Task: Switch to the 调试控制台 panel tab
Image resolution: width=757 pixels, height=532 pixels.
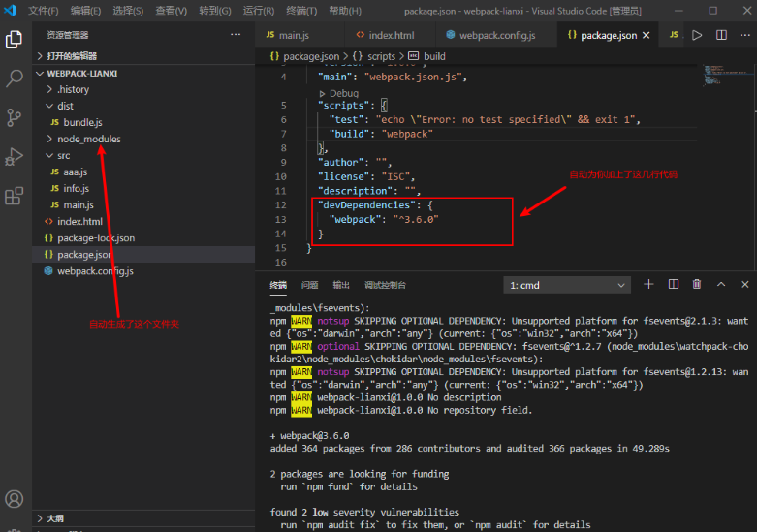Action: click(x=385, y=285)
